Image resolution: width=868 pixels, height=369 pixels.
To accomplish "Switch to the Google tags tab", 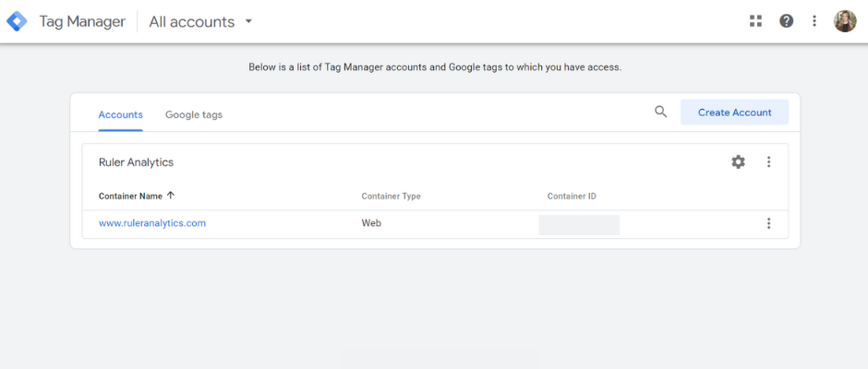I will pyautogui.click(x=194, y=114).
